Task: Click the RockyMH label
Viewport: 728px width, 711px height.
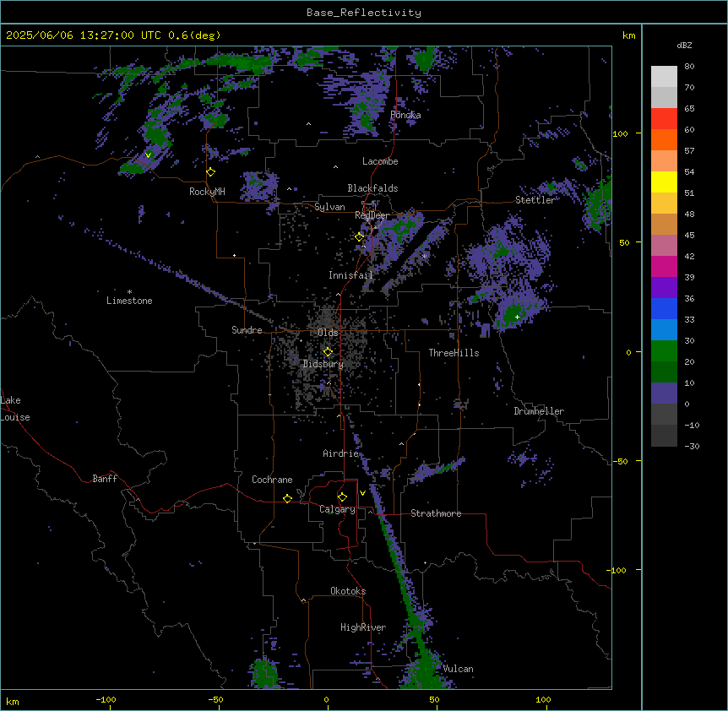Action: point(207,192)
